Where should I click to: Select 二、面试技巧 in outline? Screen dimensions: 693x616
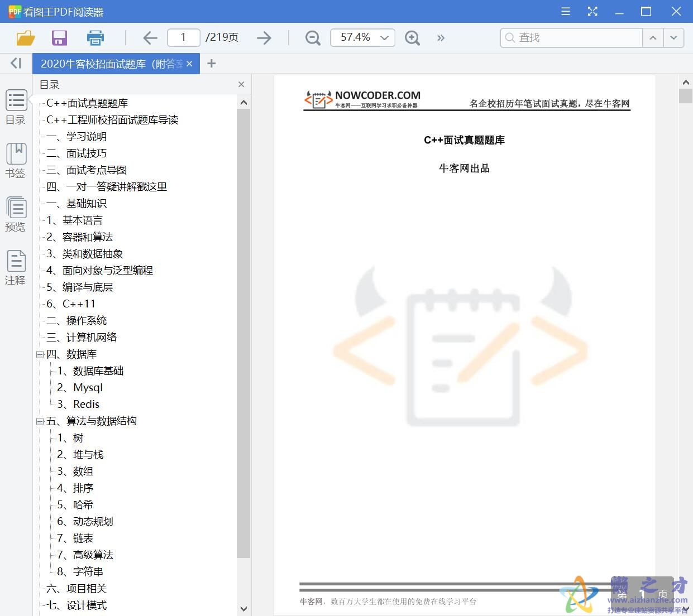77,153
